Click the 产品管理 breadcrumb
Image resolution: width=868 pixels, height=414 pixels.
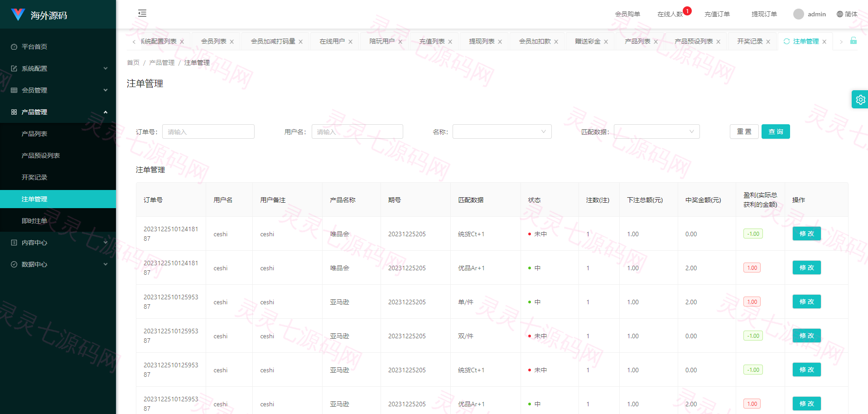click(162, 63)
